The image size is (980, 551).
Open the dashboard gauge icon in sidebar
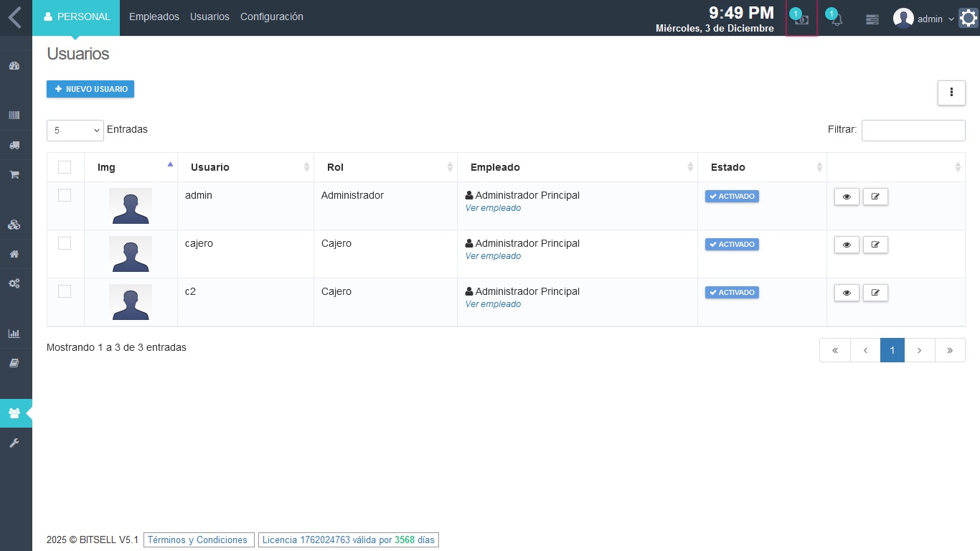click(14, 66)
